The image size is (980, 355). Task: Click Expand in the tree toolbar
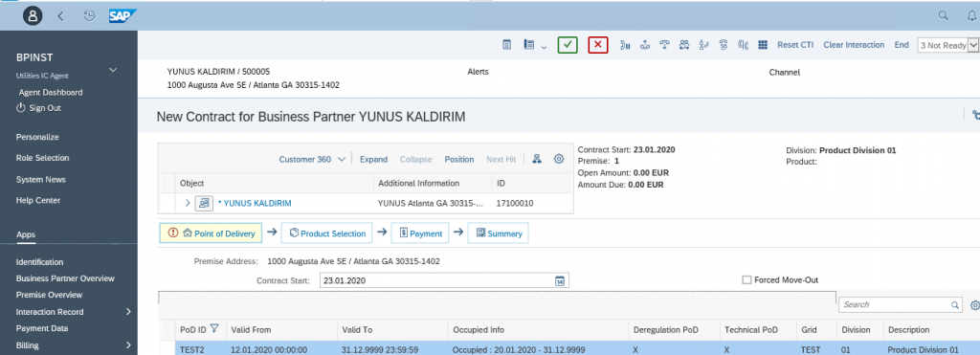click(x=374, y=160)
